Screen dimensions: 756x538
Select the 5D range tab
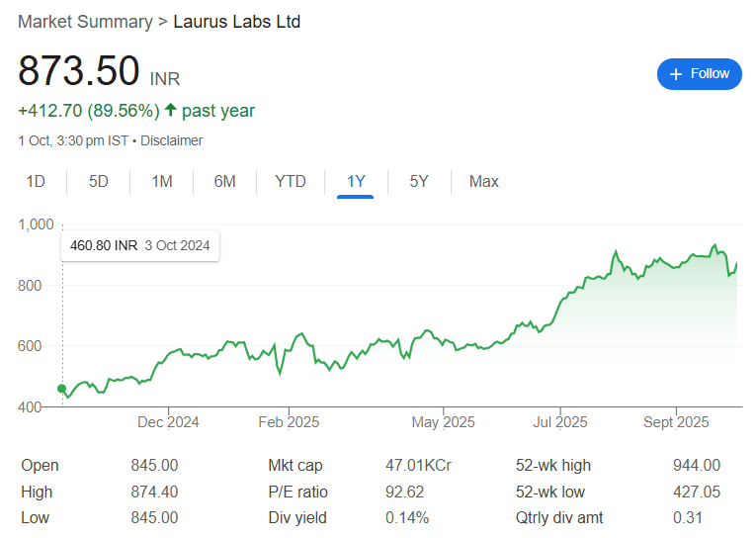click(x=99, y=181)
